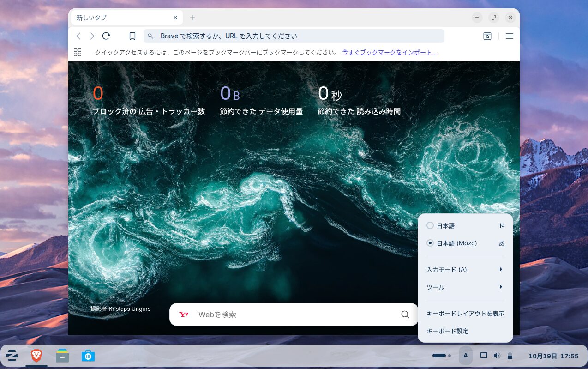
Task: Expand the 入力モード (A) submenu
Action: coord(465,270)
